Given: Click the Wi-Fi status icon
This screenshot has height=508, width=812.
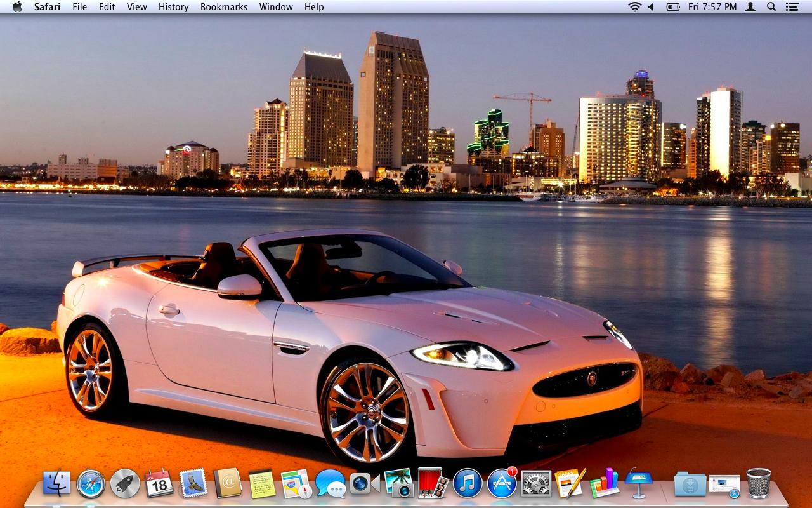Looking at the screenshot, I should (635, 7).
